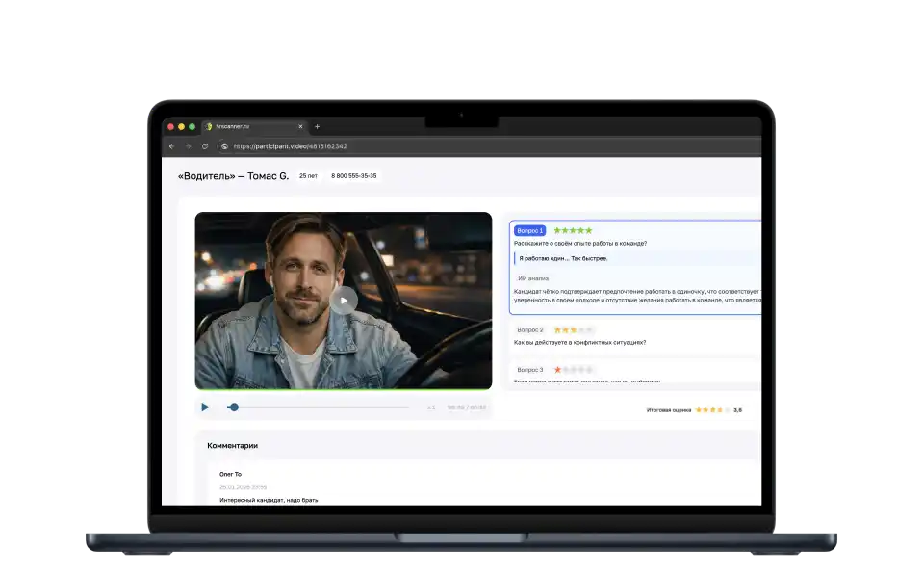Click the video progress slider handle
Screen dimensions: 924x578
coord(234,407)
